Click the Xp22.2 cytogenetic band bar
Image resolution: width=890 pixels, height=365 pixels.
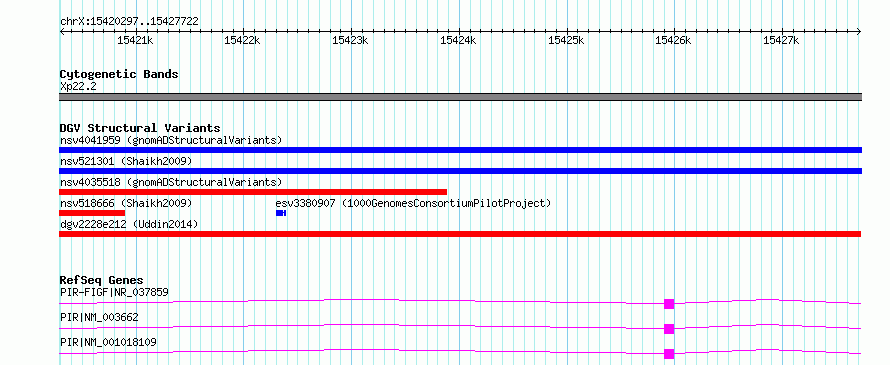pos(460,97)
